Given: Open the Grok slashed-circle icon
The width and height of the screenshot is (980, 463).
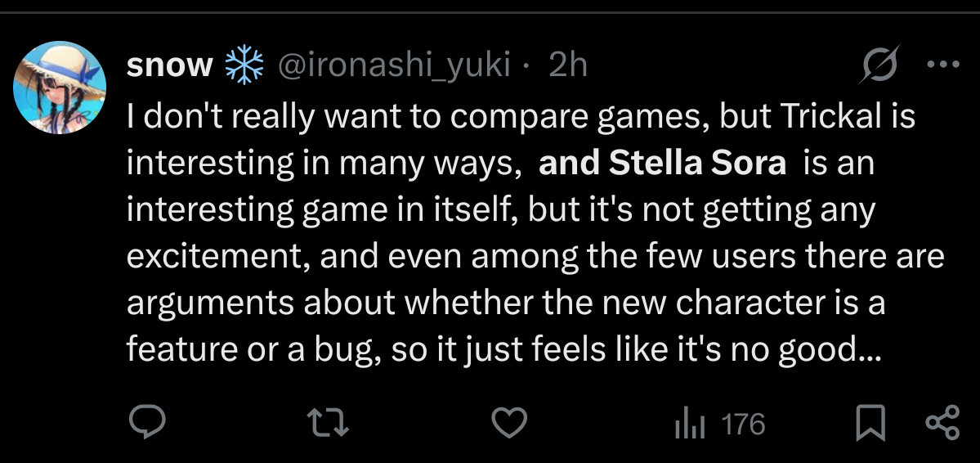Looking at the screenshot, I should click(879, 64).
